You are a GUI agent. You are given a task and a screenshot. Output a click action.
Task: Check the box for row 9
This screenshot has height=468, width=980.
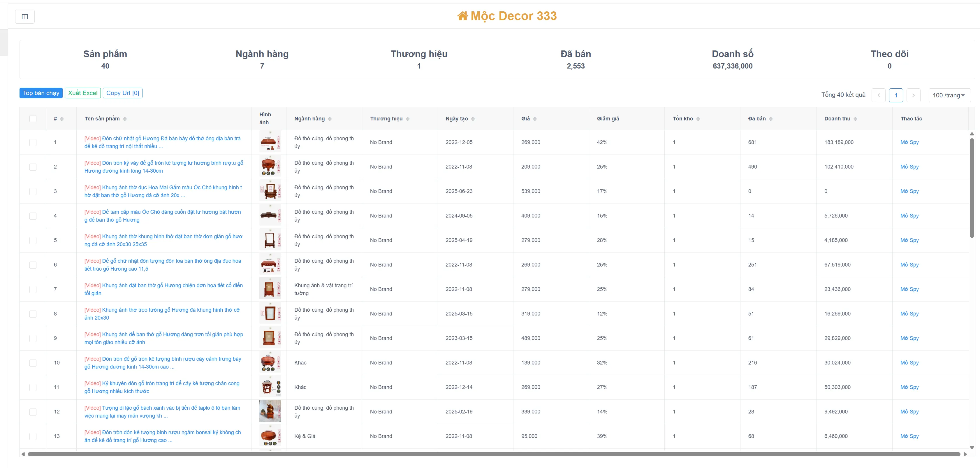[33, 339]
